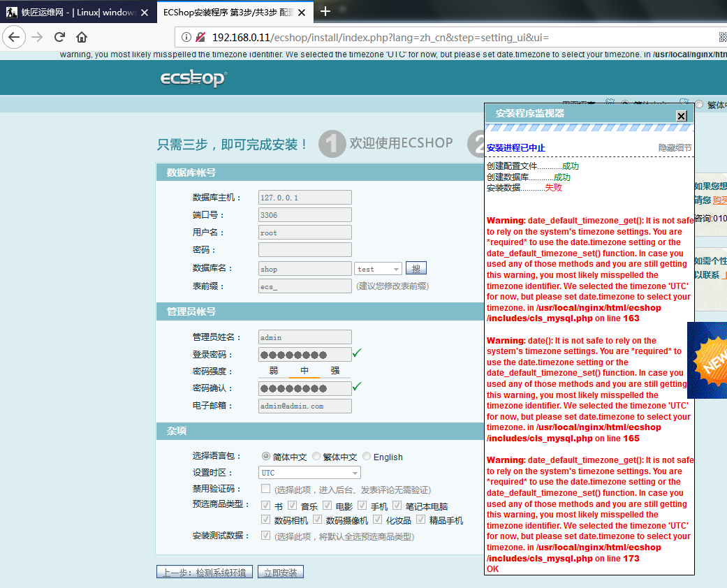Toggle the 音乐 goods type checkbox
Image resolution: width=727 pixels, height=588 pixels.
click(x=292, y=506)
